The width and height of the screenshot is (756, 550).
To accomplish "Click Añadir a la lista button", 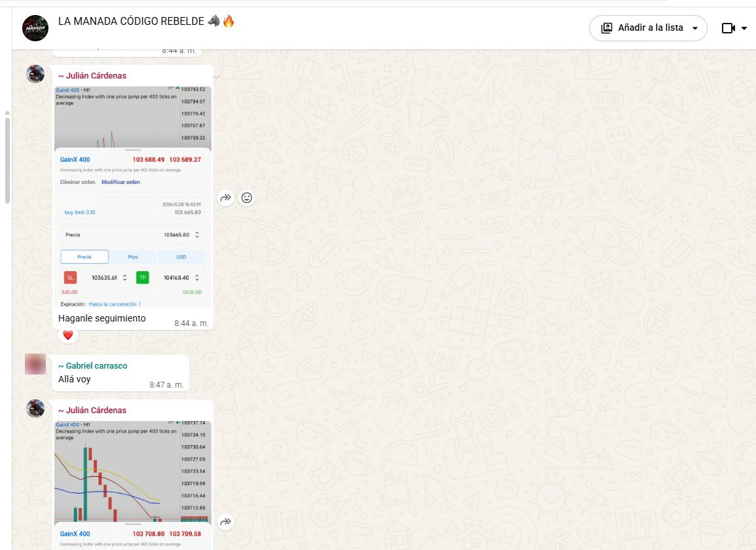I will [648, 28].
